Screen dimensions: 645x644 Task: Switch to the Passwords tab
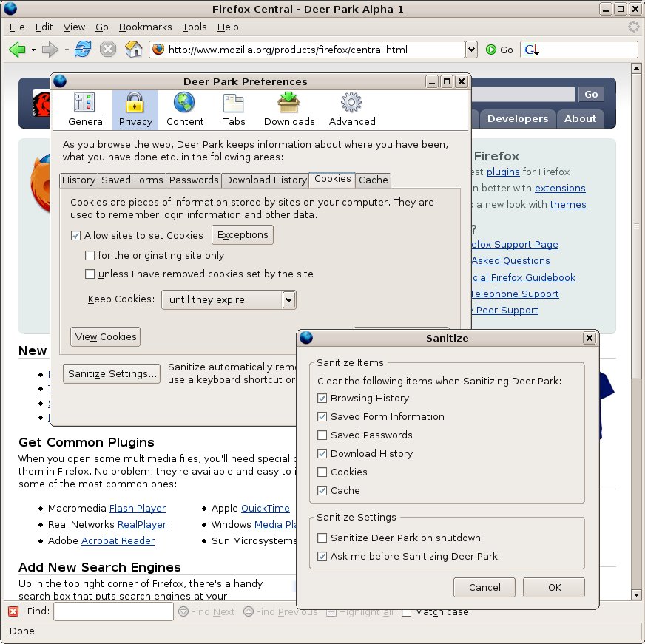[194, 180]
